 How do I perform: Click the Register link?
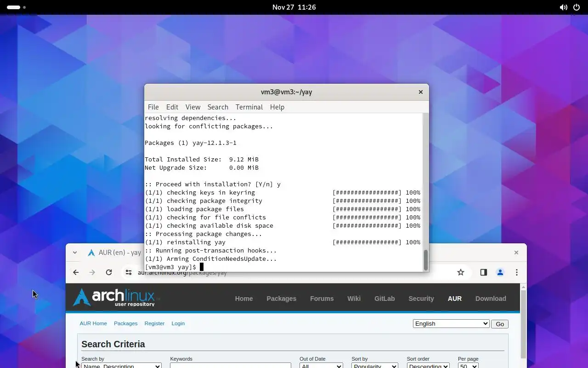[154, 323]
